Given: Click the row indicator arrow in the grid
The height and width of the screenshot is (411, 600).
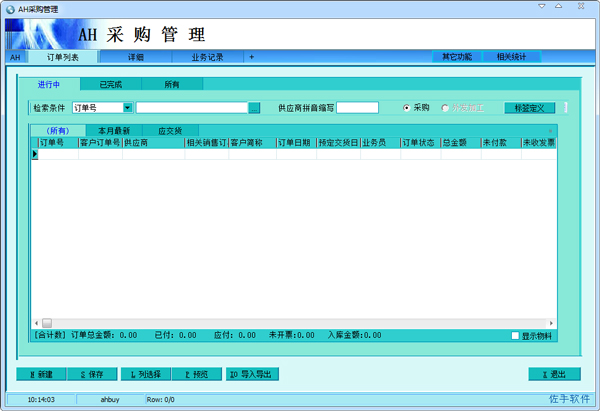Looking at the screenshot, I should point(35,154).
